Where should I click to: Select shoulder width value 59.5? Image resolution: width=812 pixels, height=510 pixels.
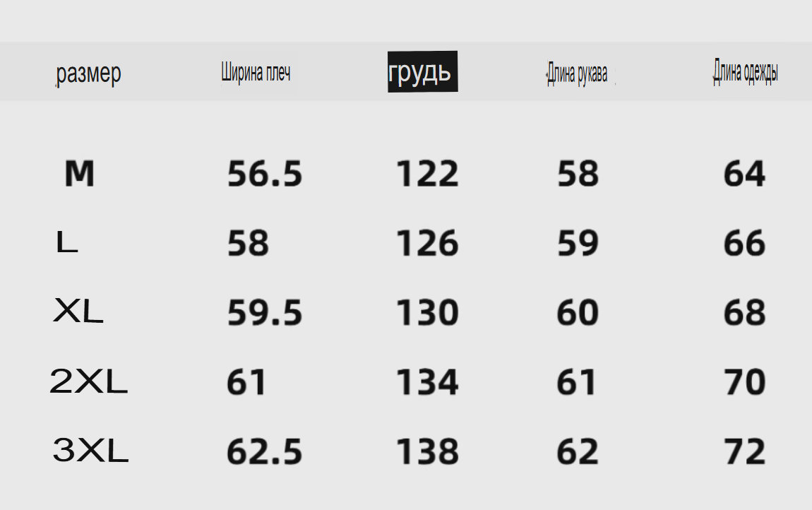point(265,313)
